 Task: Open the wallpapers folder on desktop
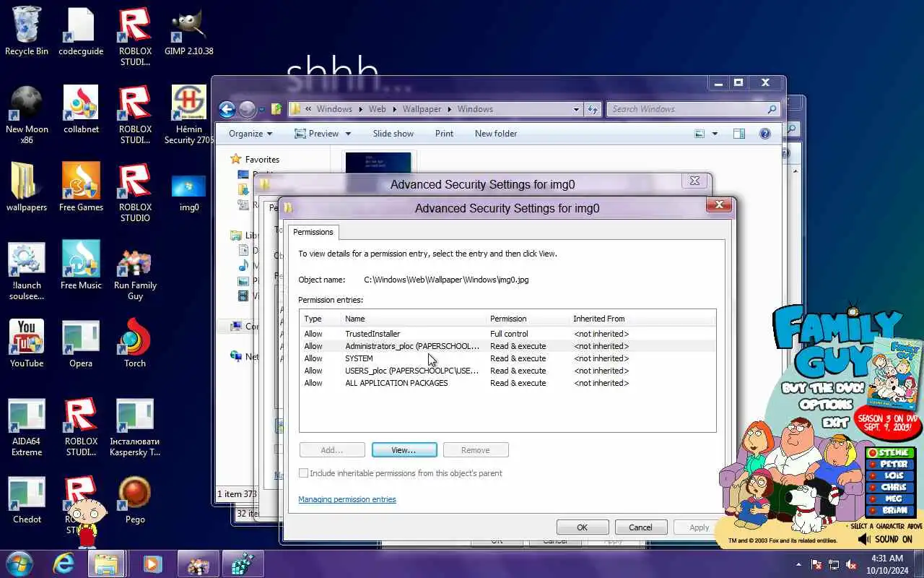(27, 188)
